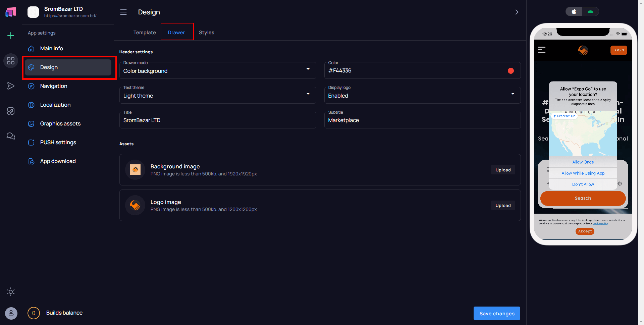Open the Drawer mode dropdown
Screen dimensions: 644x325
[308, 69]
